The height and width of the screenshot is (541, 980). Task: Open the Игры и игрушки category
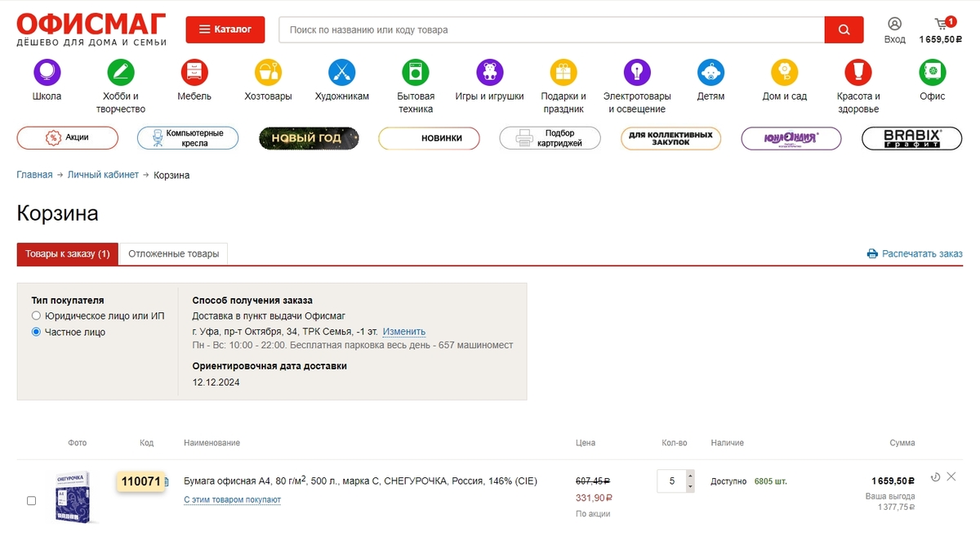click(489, 73)
